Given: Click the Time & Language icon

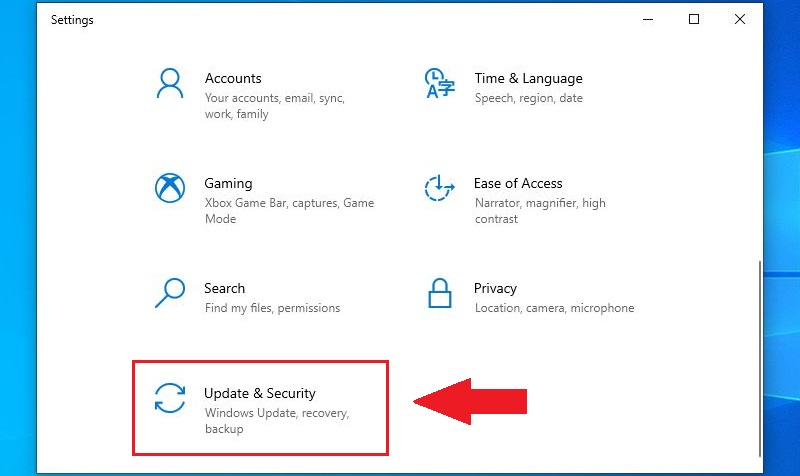Looking at the screenshot, I should (x=438, y=83).
